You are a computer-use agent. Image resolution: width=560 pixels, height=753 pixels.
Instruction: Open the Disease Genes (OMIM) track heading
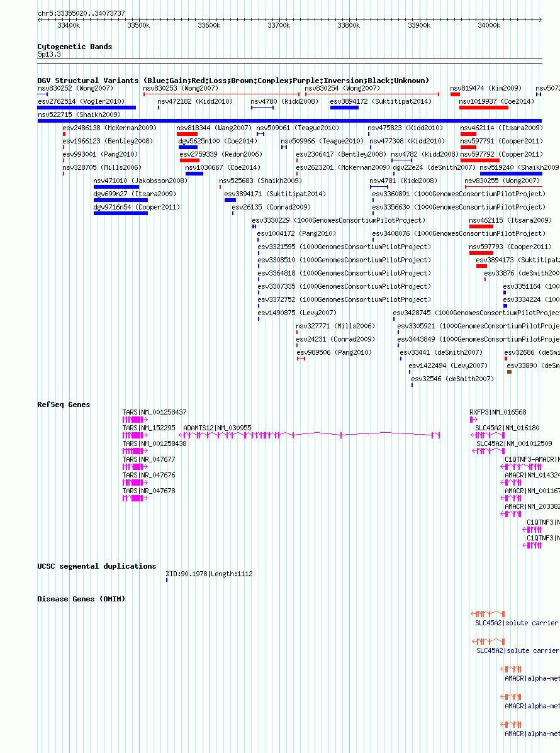coord(81,599)
